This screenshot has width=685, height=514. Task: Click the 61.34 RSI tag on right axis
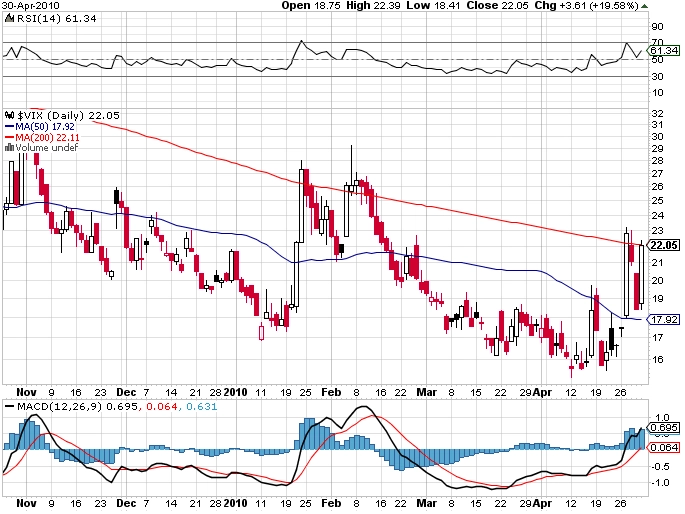point(664,50)
